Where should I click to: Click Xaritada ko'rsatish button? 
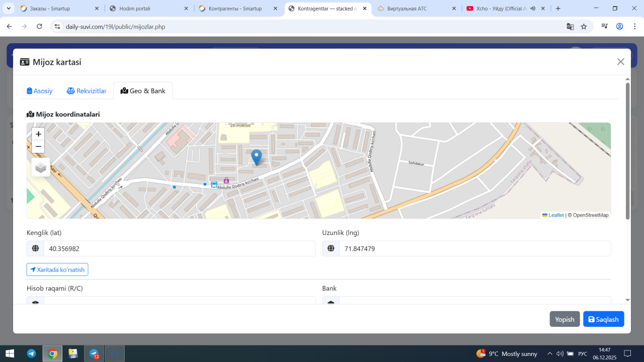[57, 269]
